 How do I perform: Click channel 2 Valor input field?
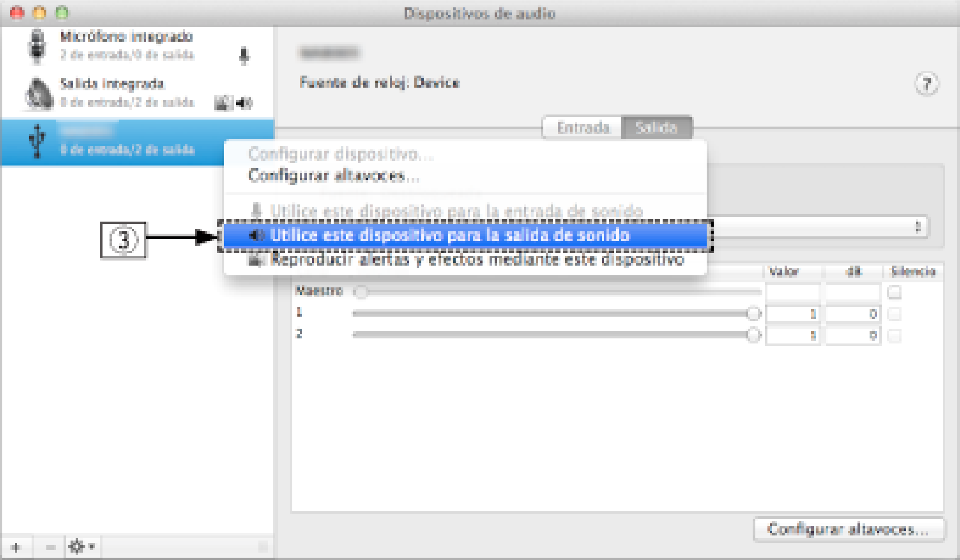click(x=793, y=335)
